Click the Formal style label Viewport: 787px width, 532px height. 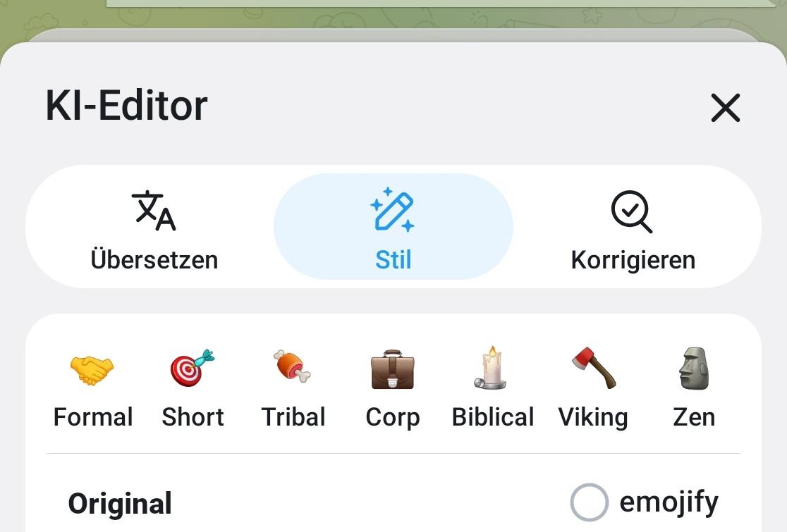click(93, 417)
